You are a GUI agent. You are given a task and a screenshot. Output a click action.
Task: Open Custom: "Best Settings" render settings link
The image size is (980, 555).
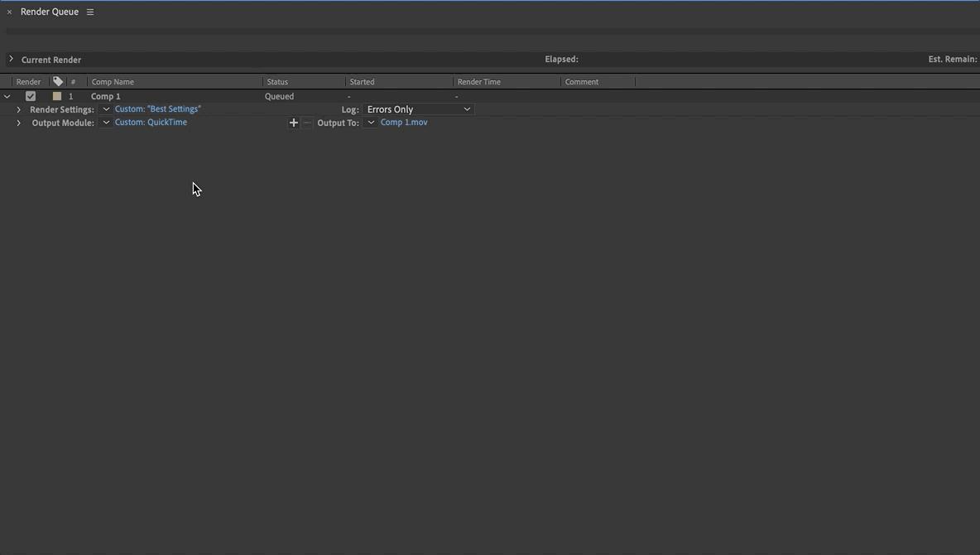[158, 109]
